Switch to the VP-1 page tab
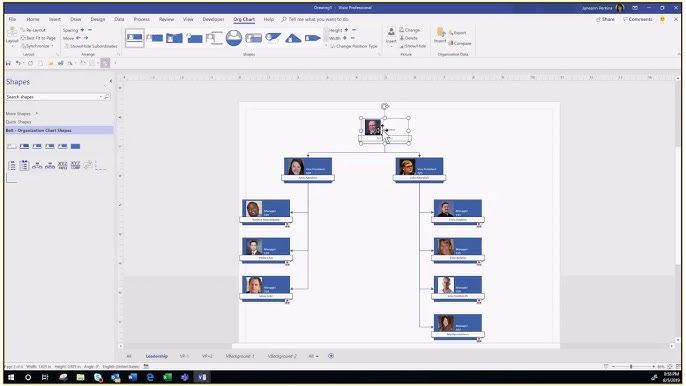Screen dimensions: 686x386 [x=184, y=356]
